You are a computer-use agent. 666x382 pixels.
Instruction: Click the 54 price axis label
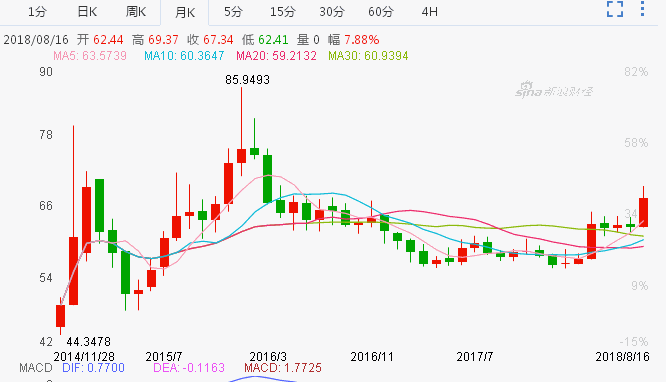pos(46,278)
